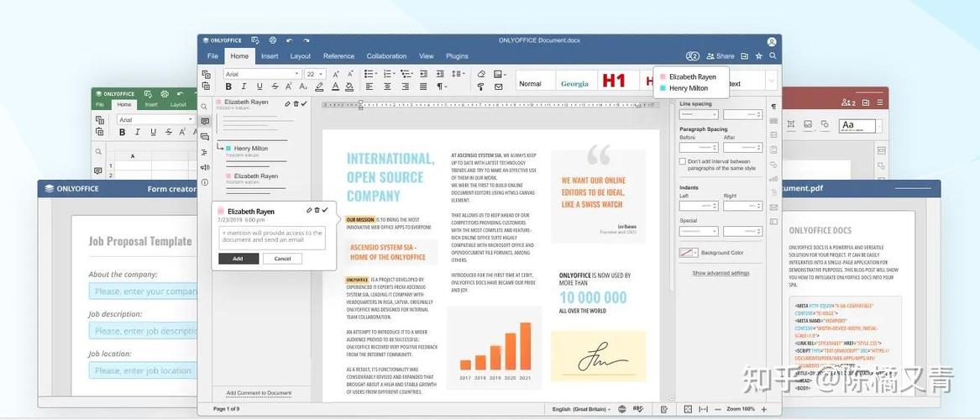The image size is (980, 420).
Task: Edit the Elizabeth Rayen comment in popup
Action: [309, 210]
